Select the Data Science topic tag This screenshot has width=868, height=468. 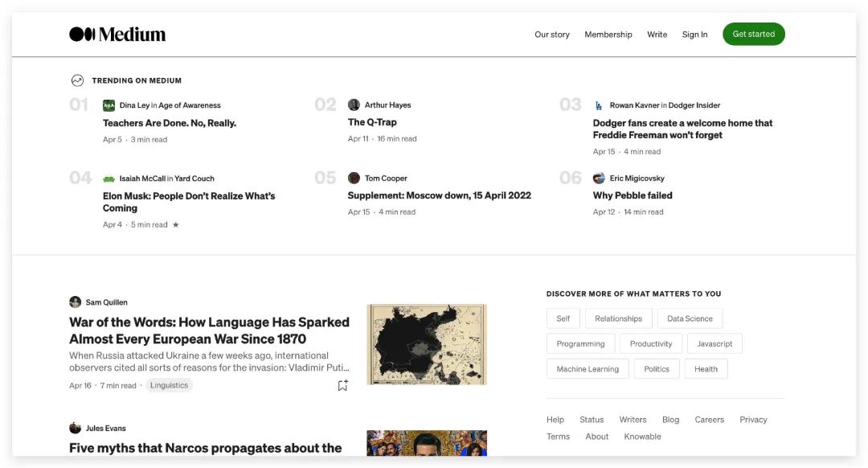click(690, 318)
